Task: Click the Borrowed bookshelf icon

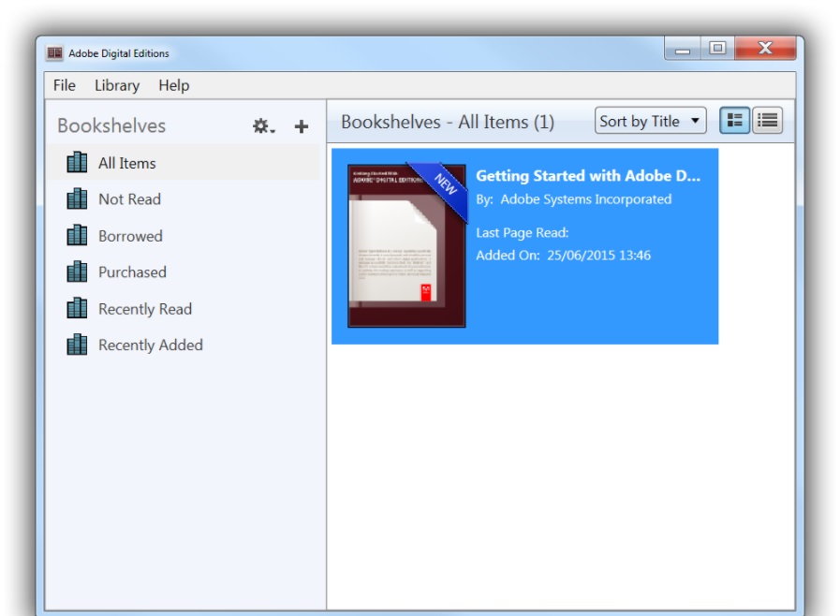Action: click(x=77, y=235)
